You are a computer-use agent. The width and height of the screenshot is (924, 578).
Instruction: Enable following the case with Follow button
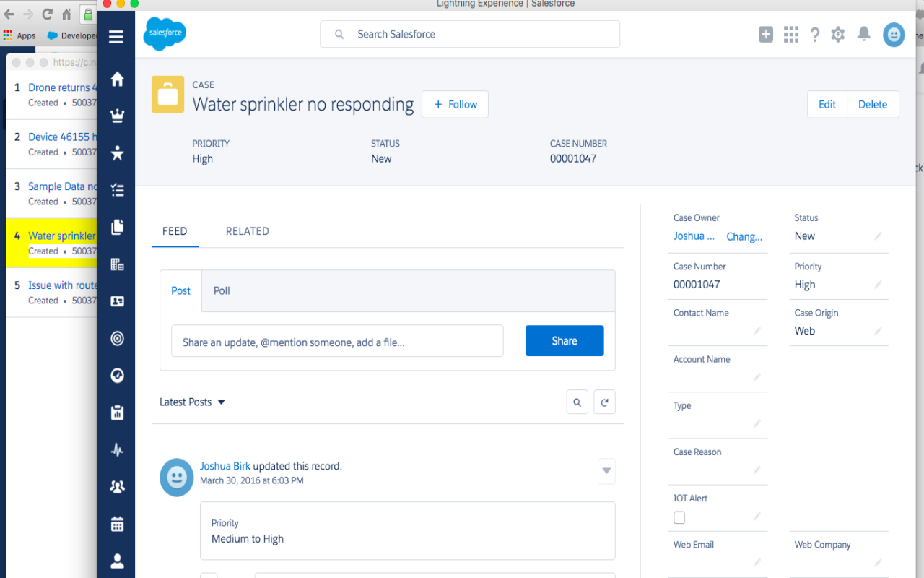coord(455,104)
